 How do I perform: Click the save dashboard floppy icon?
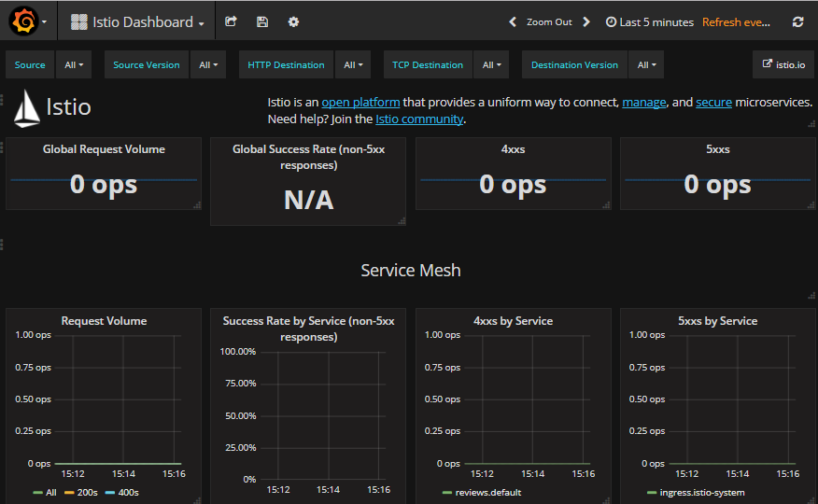click(x=262, y=21)
